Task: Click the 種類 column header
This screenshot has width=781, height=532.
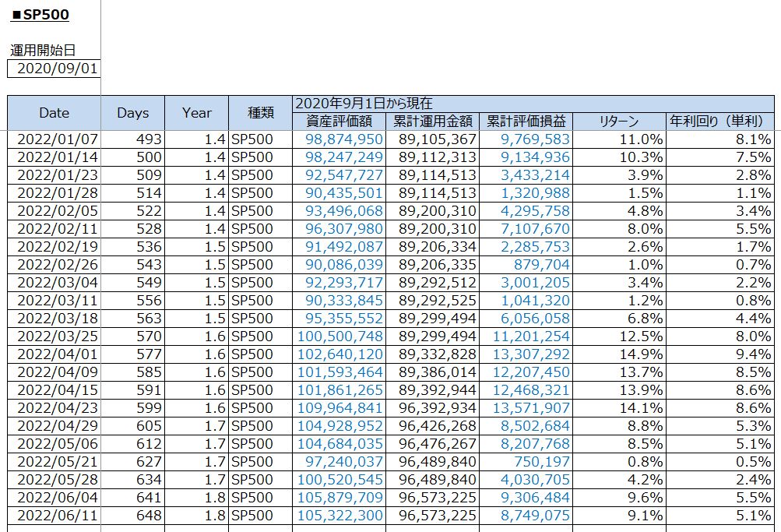Action: [x=260, y=113]
